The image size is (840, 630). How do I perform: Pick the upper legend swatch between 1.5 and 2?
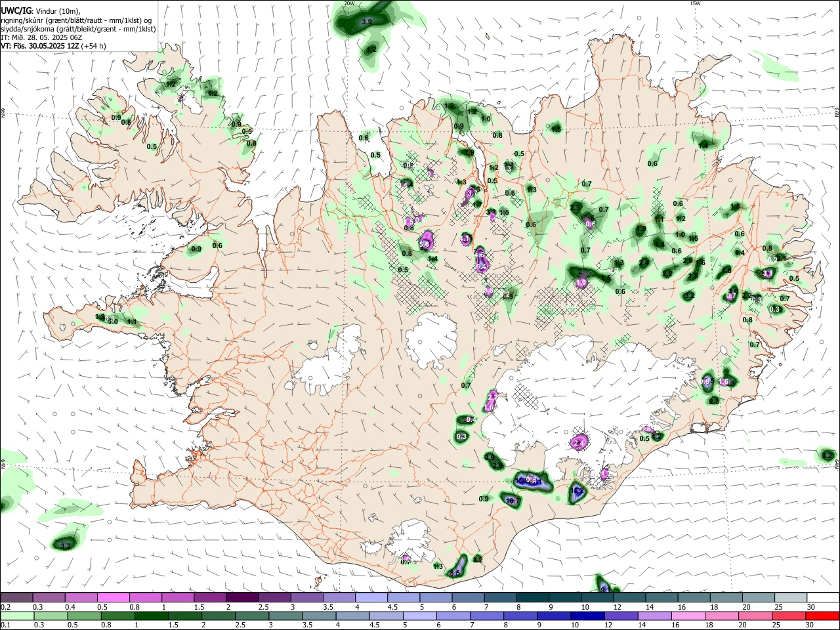tap(210, 598)
